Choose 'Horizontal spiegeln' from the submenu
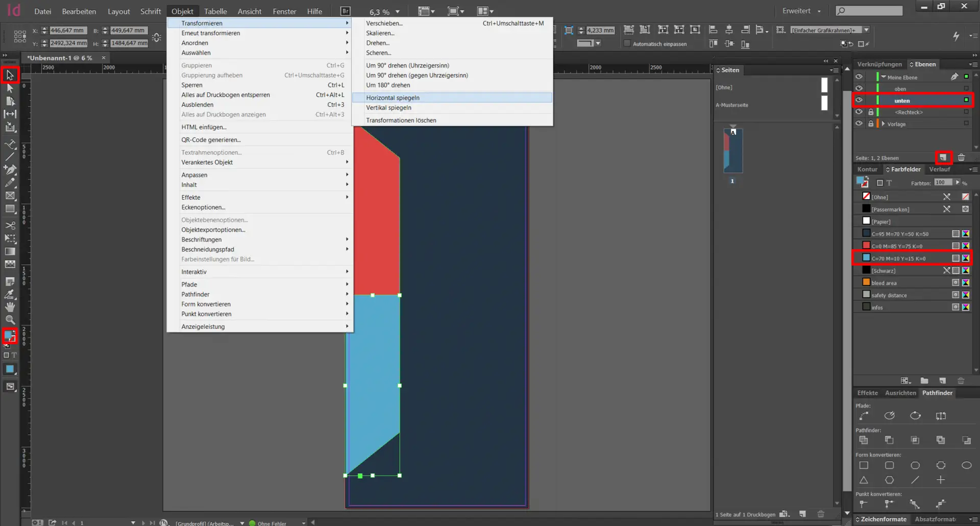980x526 pixels. pos(393,98)
